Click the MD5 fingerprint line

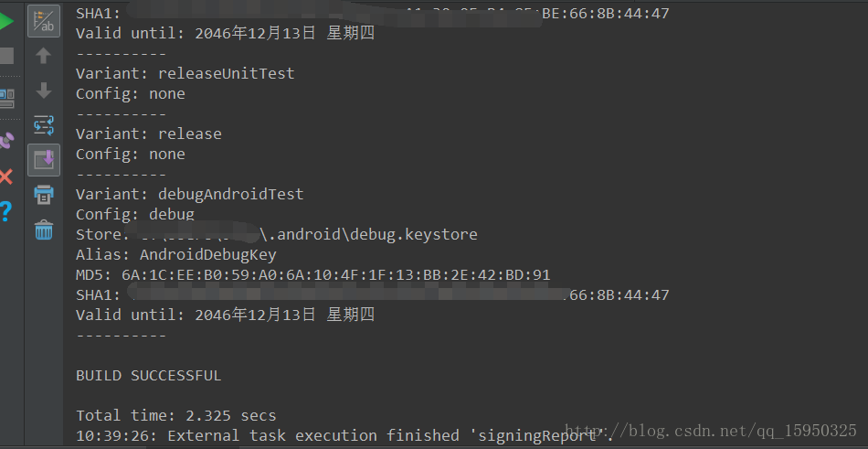(x=312, y=275)
